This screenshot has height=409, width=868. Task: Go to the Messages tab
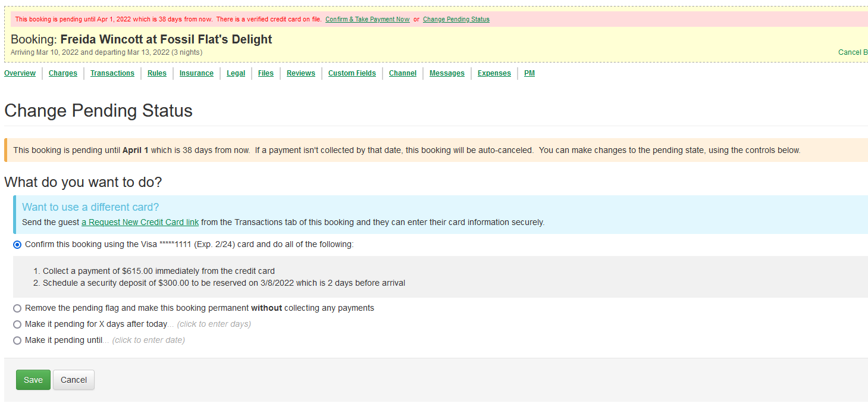coord(447,73)
